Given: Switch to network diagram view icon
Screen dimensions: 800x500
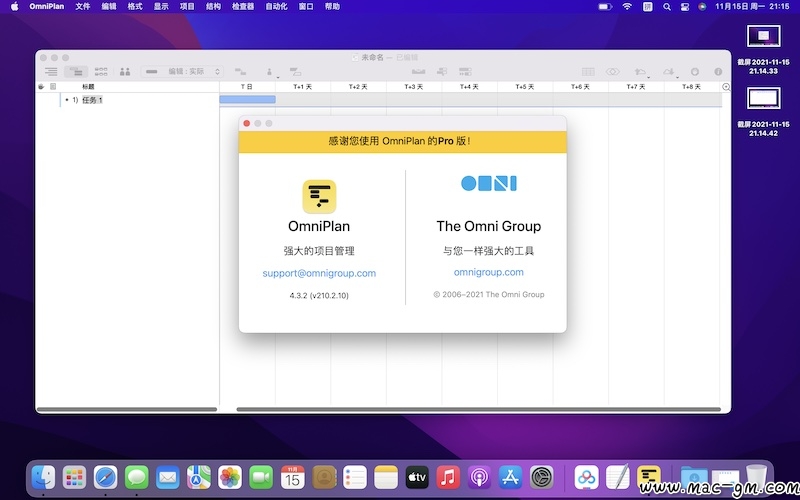Looking at the screenshot, I should (101, 71).
